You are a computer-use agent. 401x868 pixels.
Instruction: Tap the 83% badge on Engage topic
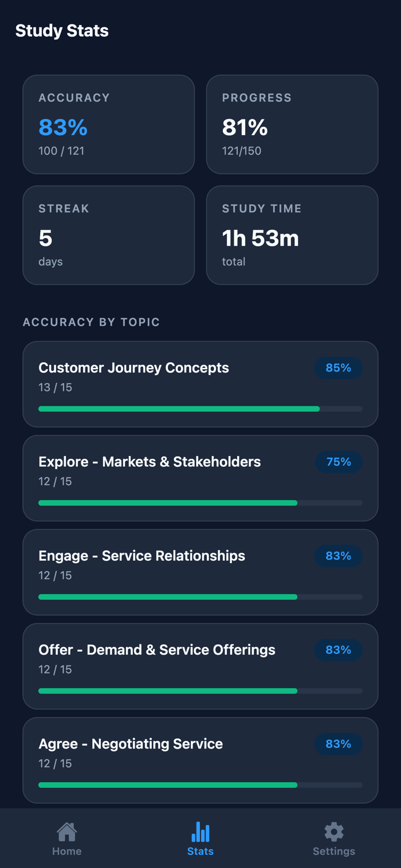339,556
